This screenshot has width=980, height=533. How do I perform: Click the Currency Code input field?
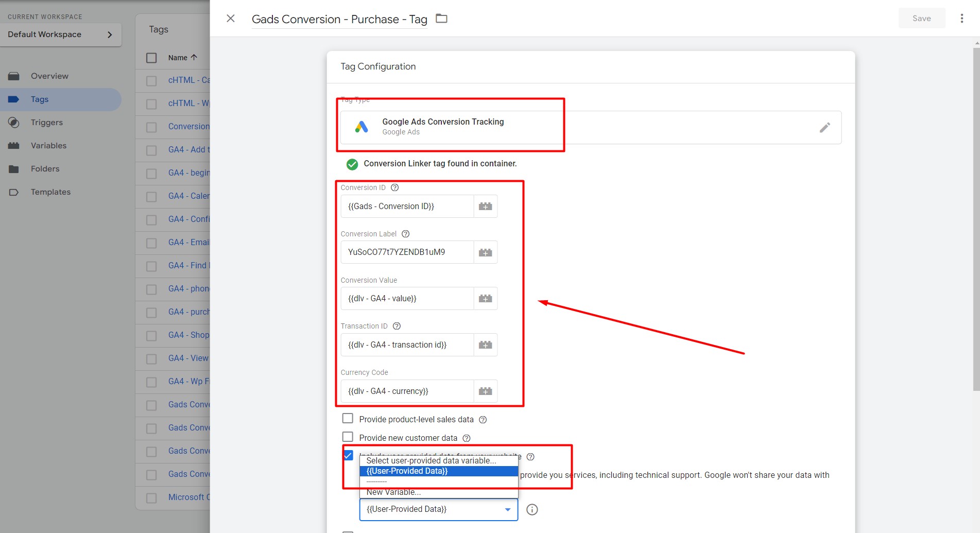407,391
